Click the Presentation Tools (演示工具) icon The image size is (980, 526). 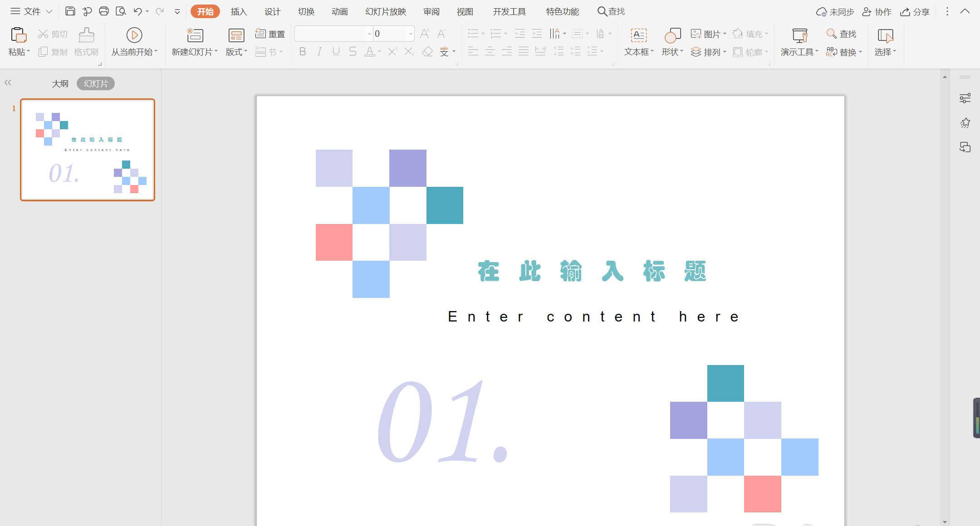[799, 35]
